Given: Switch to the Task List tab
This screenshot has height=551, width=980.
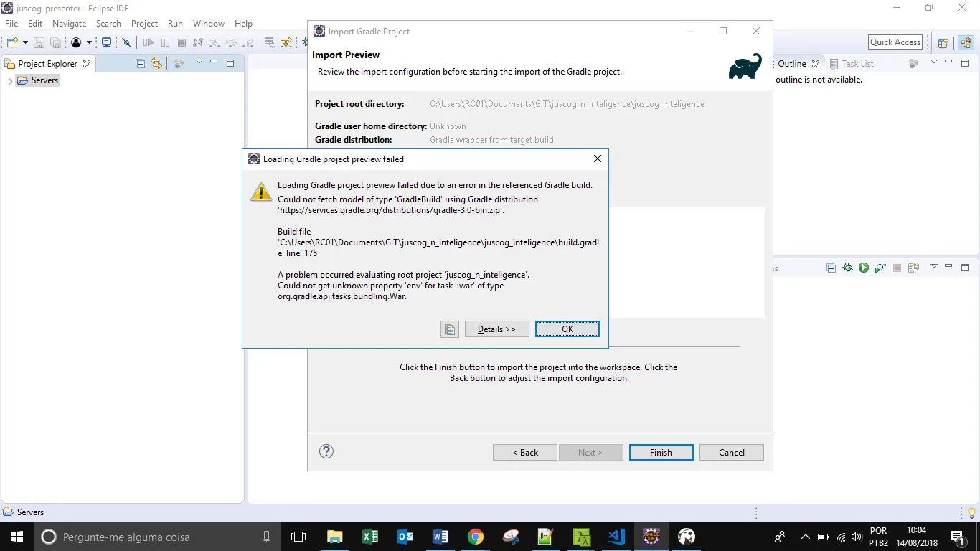Looking at the screenshot, I should tap(852, 64).
